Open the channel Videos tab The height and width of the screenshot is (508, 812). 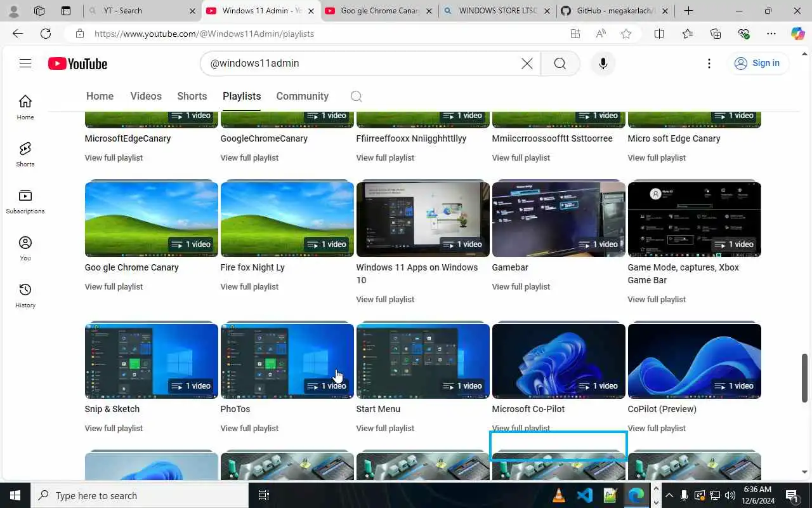click(x=146, y=97)
